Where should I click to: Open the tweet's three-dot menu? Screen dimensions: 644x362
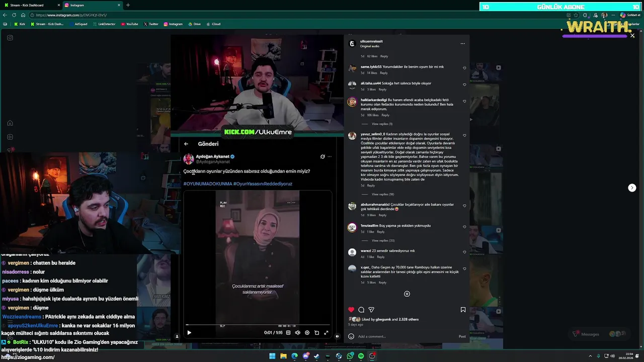(330, 156)
